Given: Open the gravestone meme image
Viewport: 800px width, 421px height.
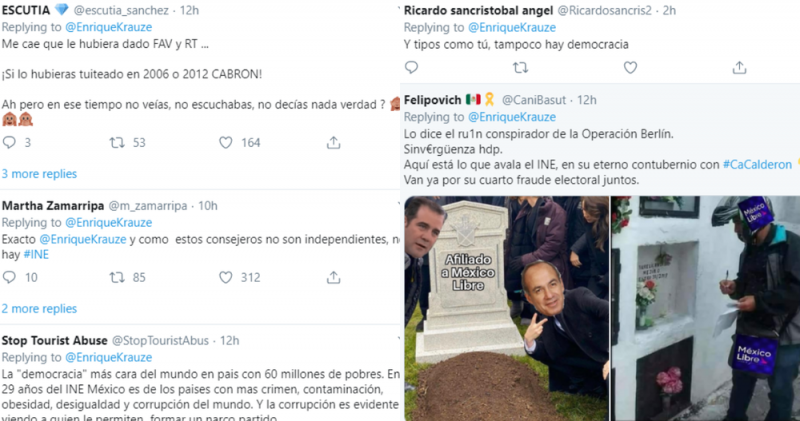Looking at the screenshot, I should (x=507, y=308).
